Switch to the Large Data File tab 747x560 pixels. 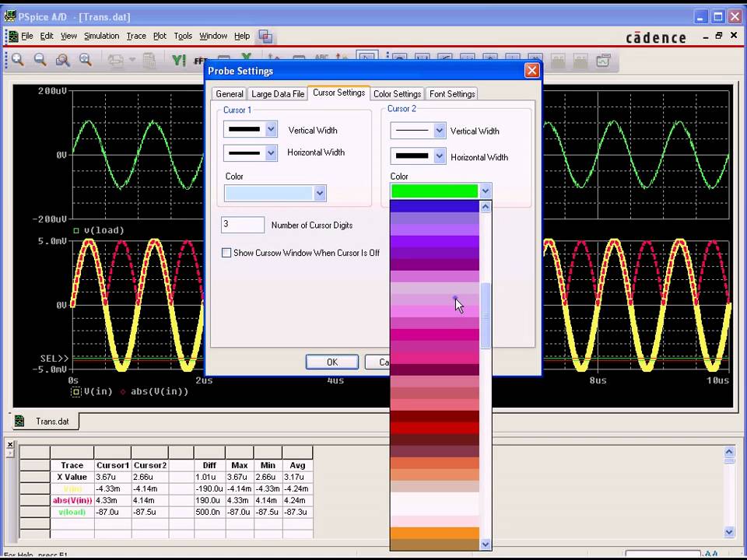pos(278,94)
